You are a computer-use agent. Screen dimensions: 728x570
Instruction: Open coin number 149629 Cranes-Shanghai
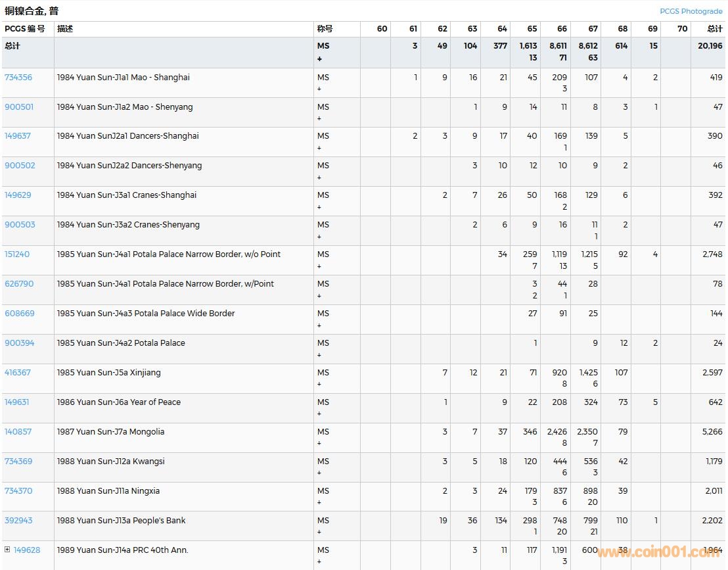click(18, 195)
